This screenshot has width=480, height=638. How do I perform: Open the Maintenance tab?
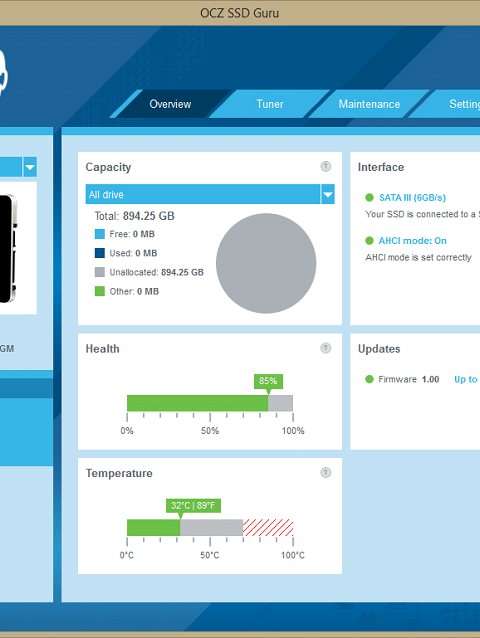[369, 104]
